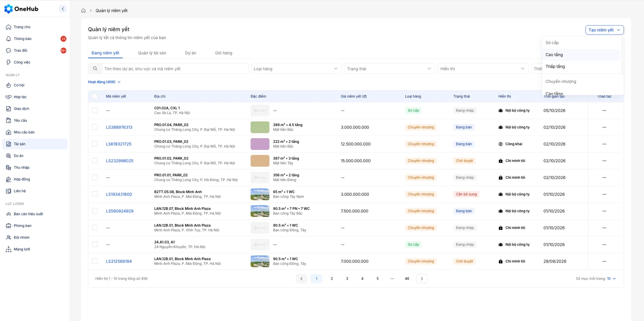This screenshot has width=644, height=321.
Task: Open Thu nhập income icon
Action: pos(9,168)
